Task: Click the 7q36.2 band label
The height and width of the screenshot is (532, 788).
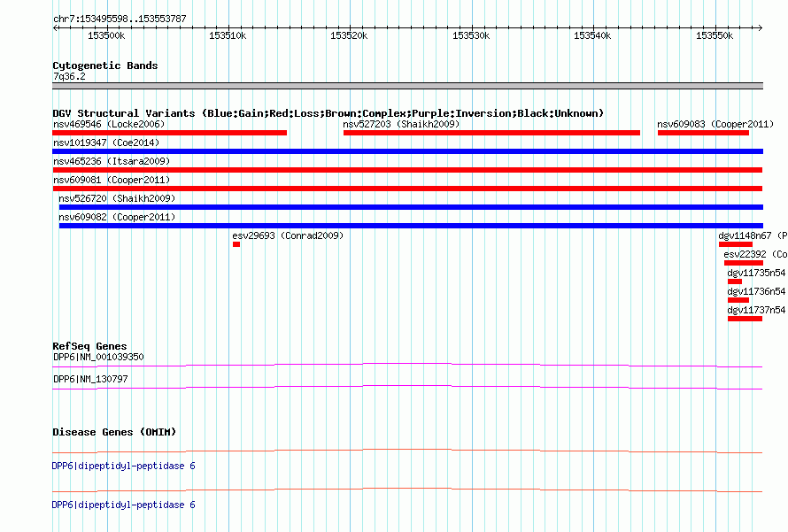Action: (69, 76)
